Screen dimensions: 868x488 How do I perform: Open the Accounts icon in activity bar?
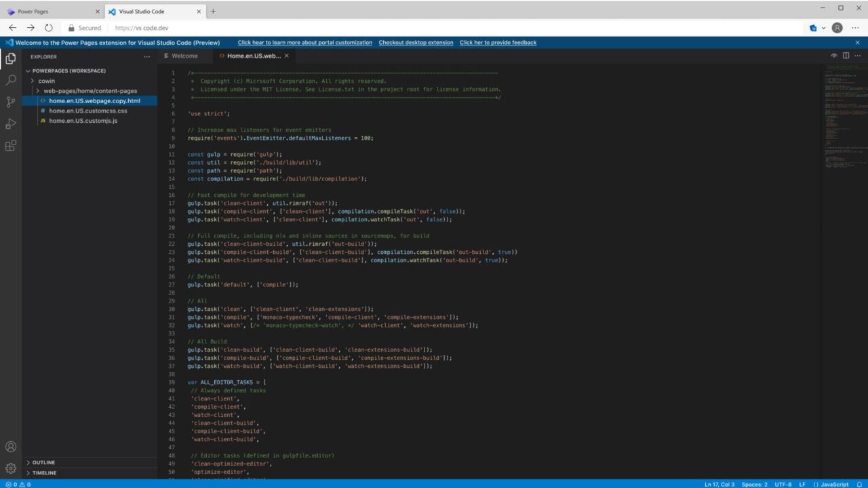tap(11, 447)
